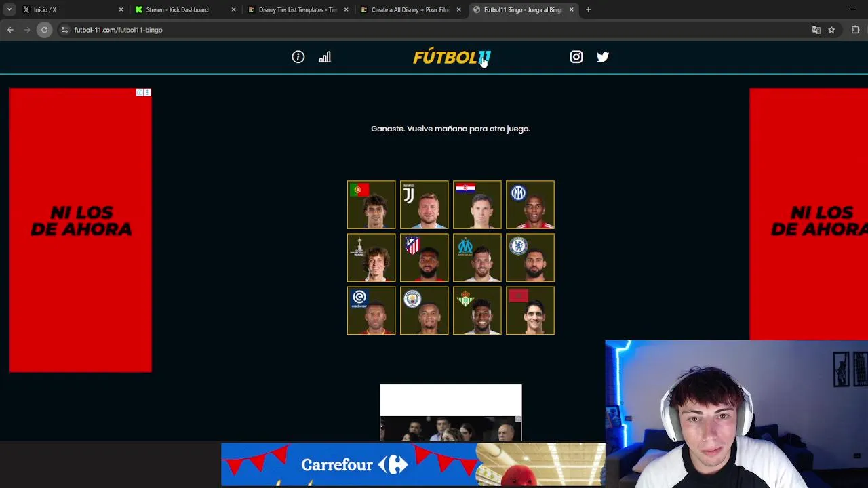Select the cell with the Olympique Marseille logo
Image resolution: width=868 pixels, height=488 pixels.
point(477,258)
